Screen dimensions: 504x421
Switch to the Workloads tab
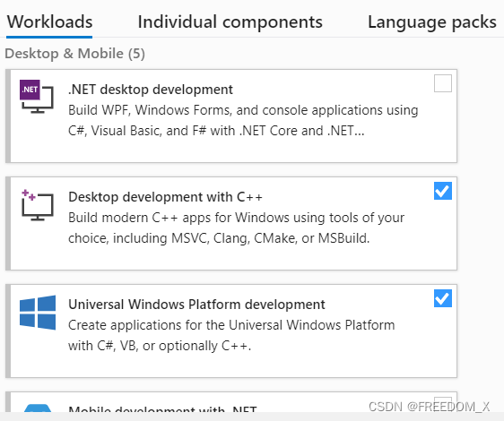pos(49,21)
